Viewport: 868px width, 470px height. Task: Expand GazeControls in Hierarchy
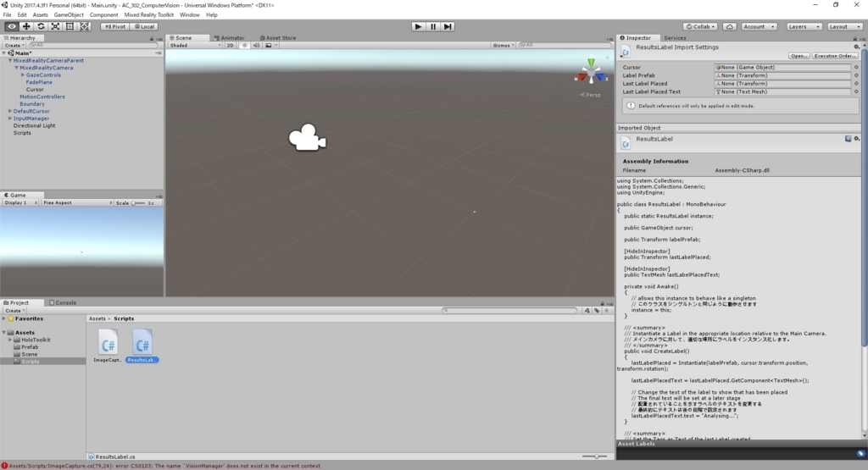pyautogui.click(x=23, y=75)
